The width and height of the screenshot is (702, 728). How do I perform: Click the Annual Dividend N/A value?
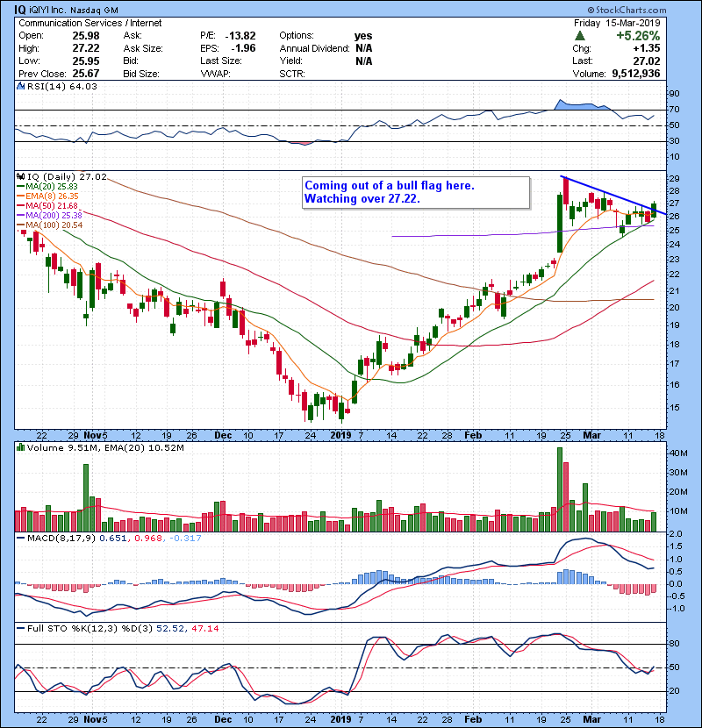click(x=364, y=48)
